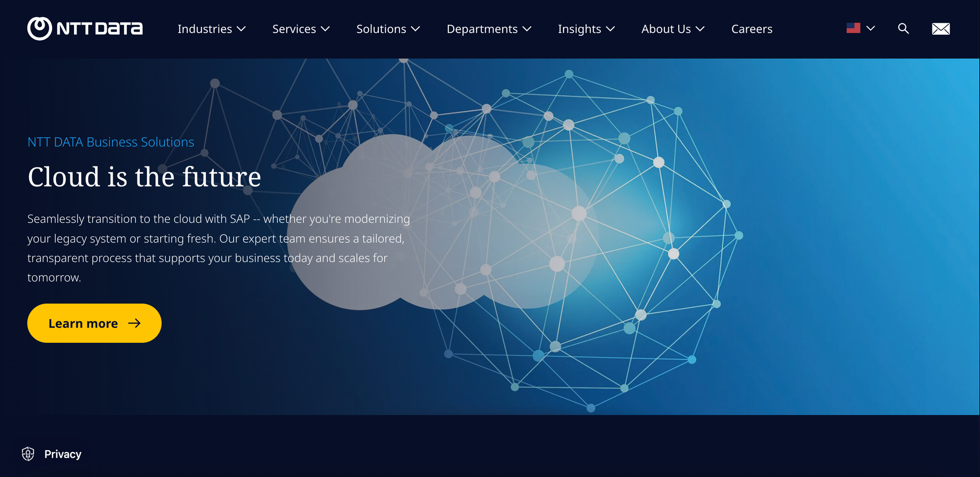Click the Cloud is the future headline
The height and width of the screenshot is (477, 980).
tap(144, 177)
